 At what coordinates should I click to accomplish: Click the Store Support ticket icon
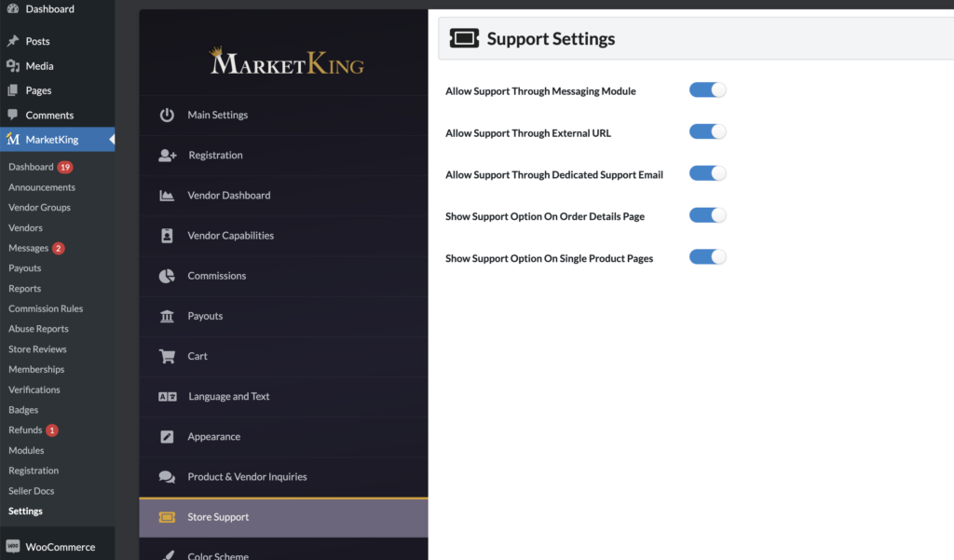click(x=167, y=517)
